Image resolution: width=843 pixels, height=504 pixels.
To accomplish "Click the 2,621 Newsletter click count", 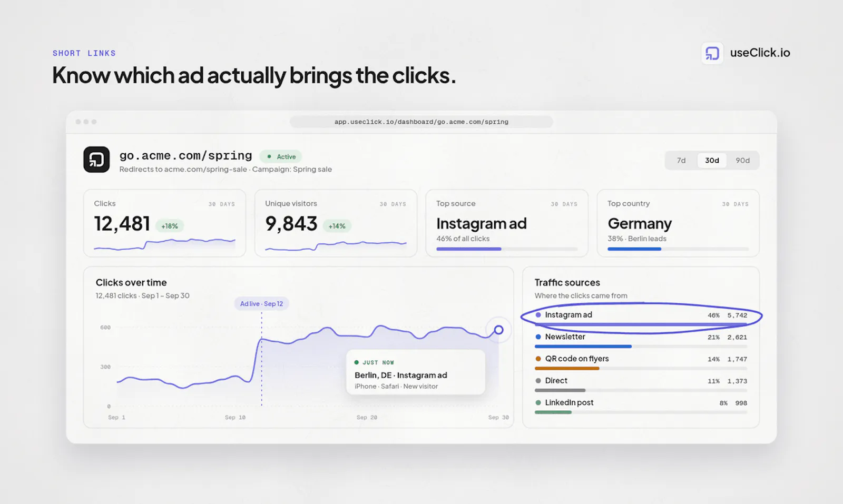I will click(x=737, y=338).
